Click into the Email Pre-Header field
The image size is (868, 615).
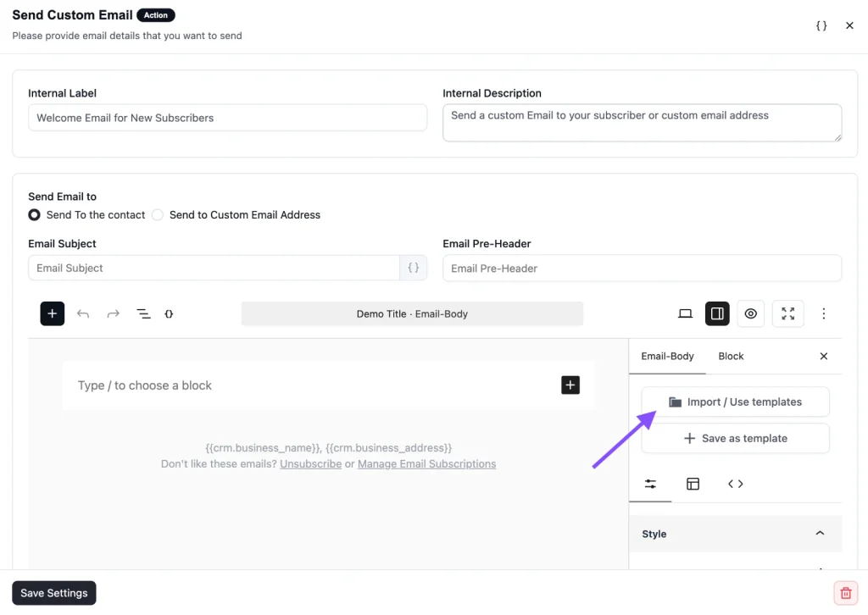point(643,269)
